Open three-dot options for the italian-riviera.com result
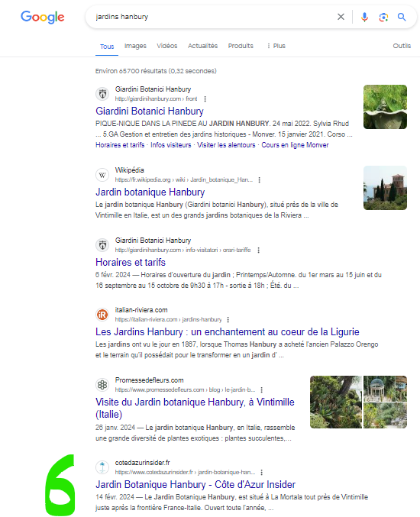 [228, 320]
